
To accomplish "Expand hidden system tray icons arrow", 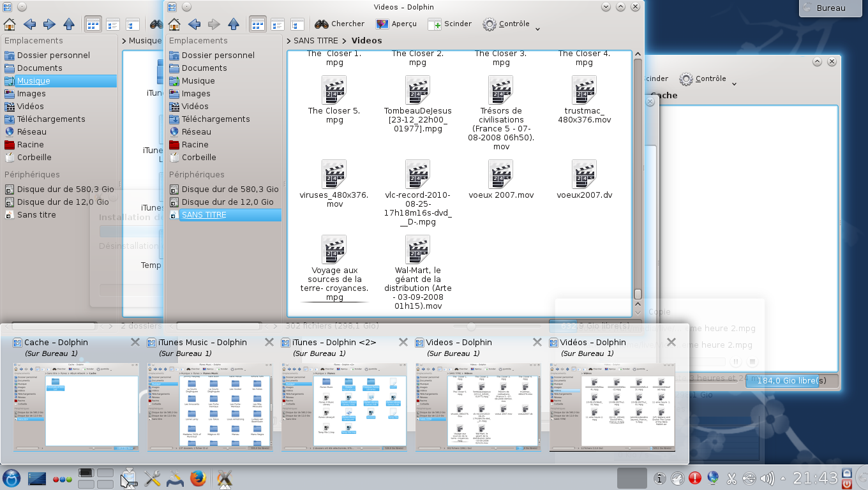I will click(784, 478).
